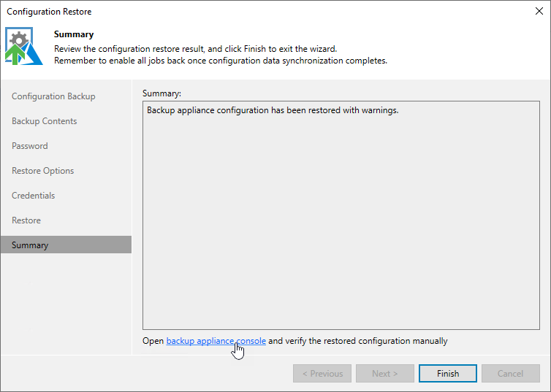This screenshot has height=392, width=551.
Task: Select the Backup Contents step
Action: click(45, 121)
